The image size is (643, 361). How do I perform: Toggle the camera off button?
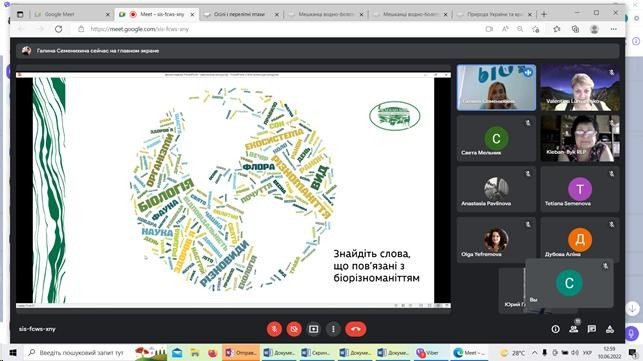coord(294,329)
